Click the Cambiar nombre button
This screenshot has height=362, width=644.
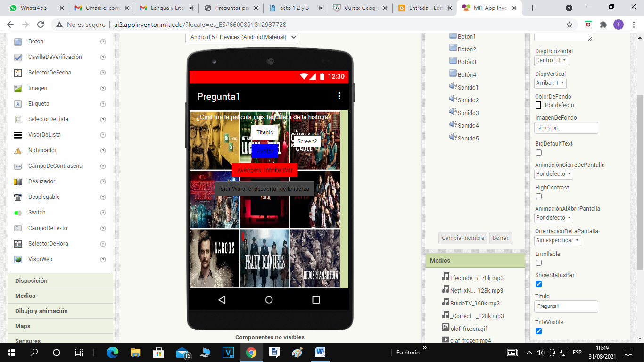[x=463, y=238]
